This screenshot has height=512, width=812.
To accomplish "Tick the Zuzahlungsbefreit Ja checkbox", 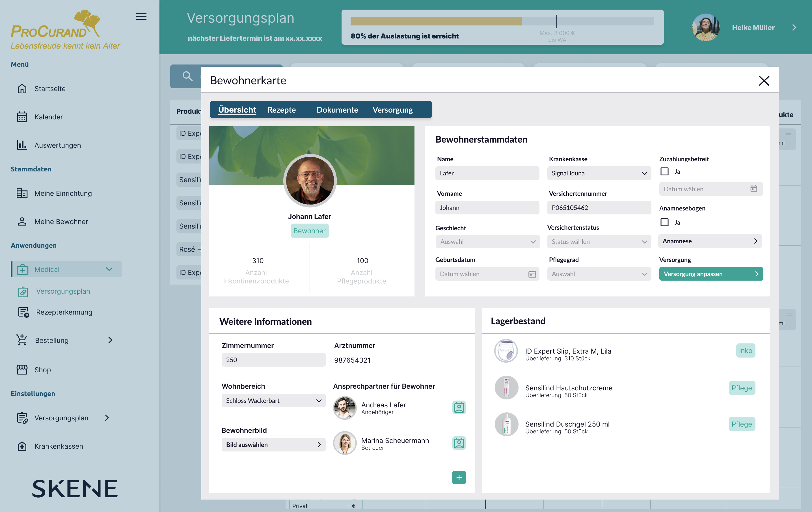I will [664, 171].
